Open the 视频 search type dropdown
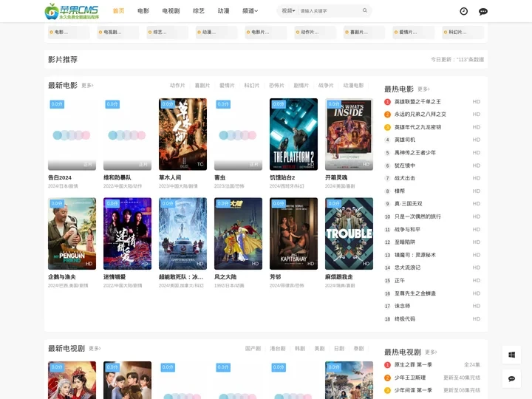 coord(288,11)
